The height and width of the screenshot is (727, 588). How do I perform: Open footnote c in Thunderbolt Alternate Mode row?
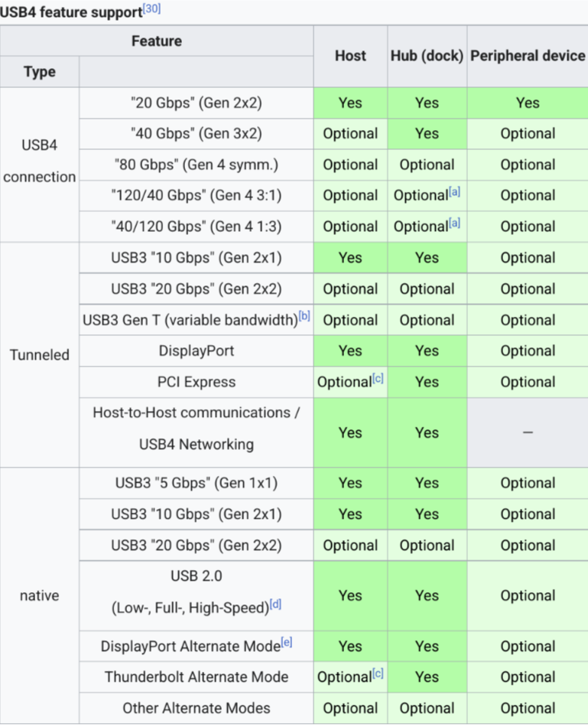[378, 673]
